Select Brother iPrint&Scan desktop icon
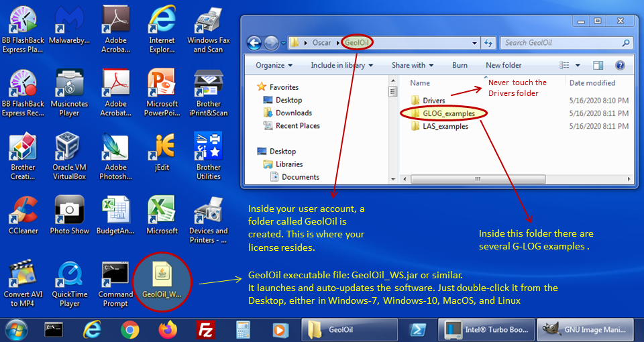The height and width of the screenshot is (342, 644). point(208,93)
